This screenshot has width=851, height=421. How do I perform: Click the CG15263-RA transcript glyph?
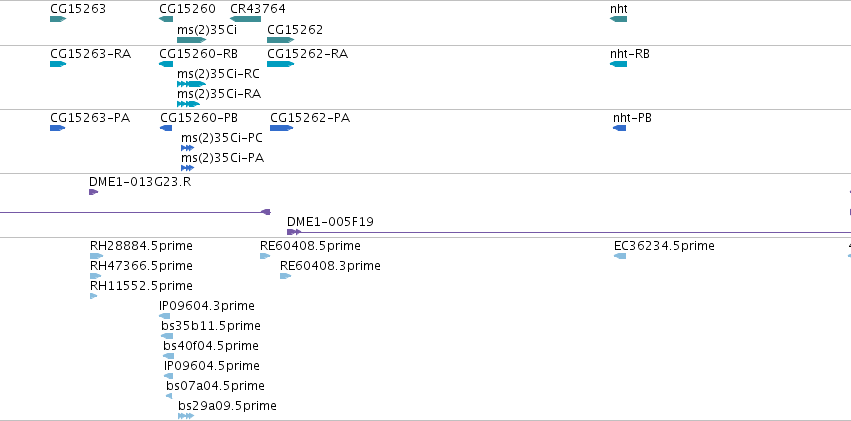(x=58, y=64)
